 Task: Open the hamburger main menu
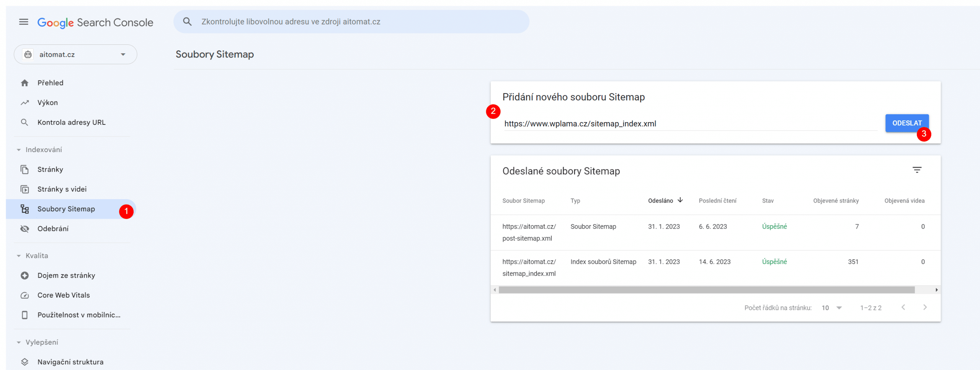coord(24,22)
